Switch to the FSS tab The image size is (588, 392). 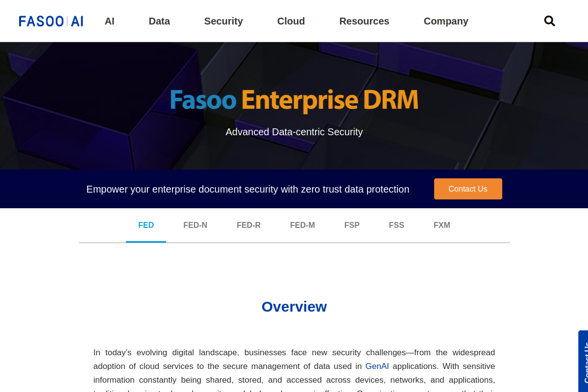coord(396,225)
